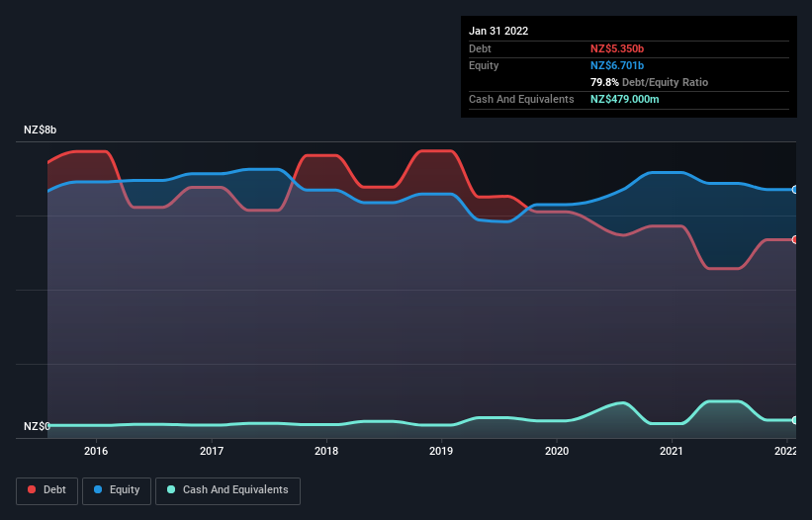812x520 pixels.
Task: Select the 2017 x-axis label
Action: [212, 451]
